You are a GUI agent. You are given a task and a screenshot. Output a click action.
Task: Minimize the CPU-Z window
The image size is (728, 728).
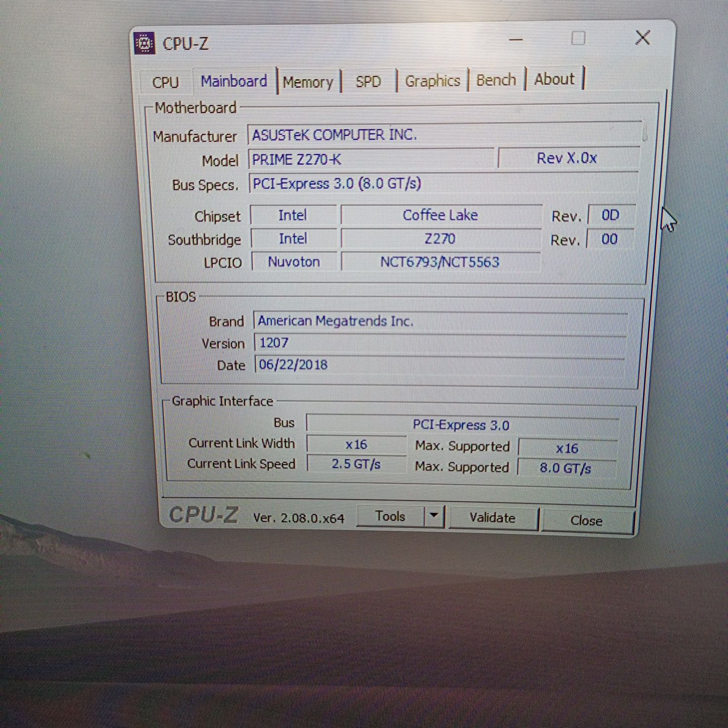click(x=516, y=39)
